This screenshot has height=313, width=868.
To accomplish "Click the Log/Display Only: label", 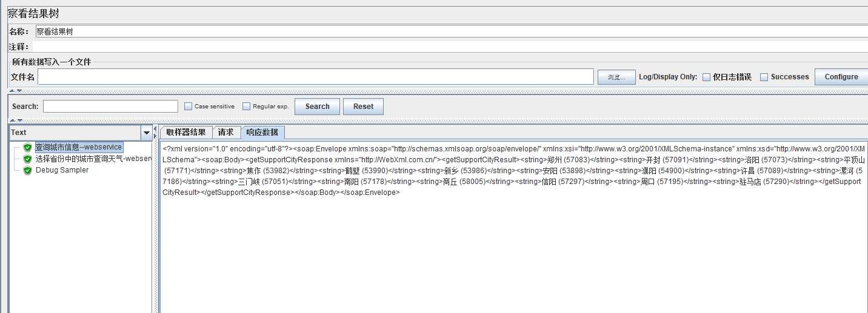I will click(668, 77).
